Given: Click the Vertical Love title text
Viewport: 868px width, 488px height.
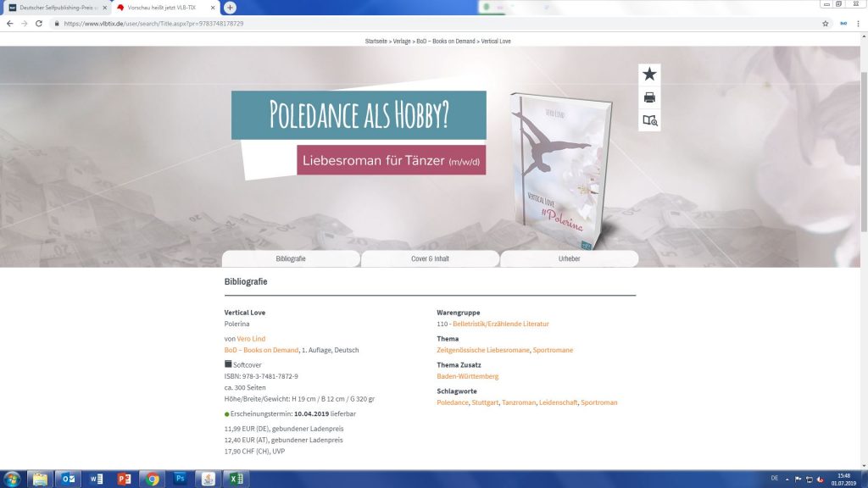Looking at the screenshot, I should [x=245, y=313].
